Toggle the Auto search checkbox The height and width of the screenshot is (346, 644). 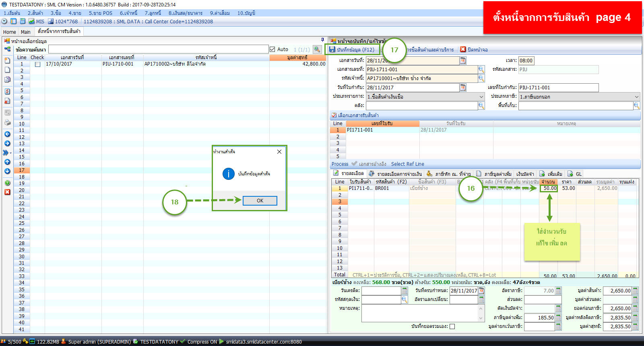coord(272,49)
